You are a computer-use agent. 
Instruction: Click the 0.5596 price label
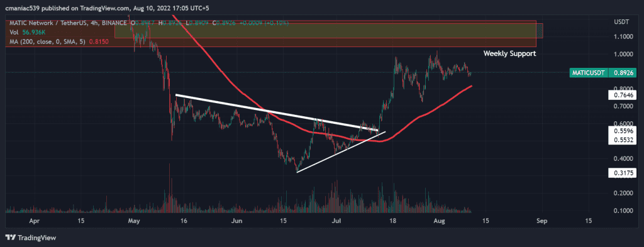622,131
